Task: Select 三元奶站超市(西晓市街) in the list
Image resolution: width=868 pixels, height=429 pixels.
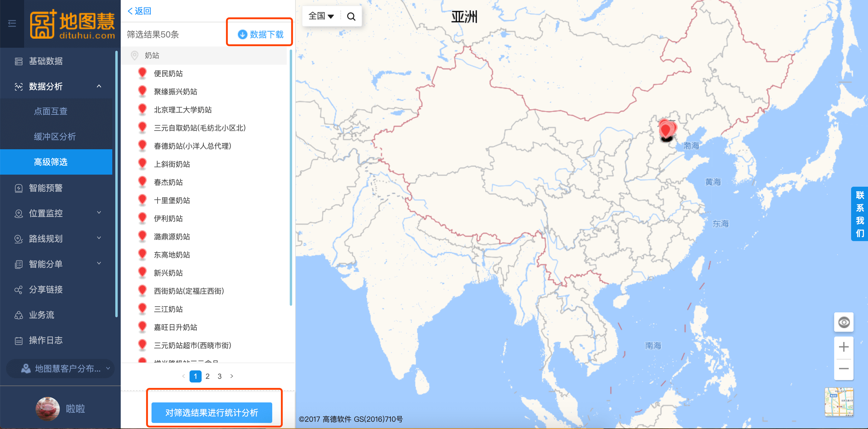Action: pyautogui.click(x=192, y=346)
